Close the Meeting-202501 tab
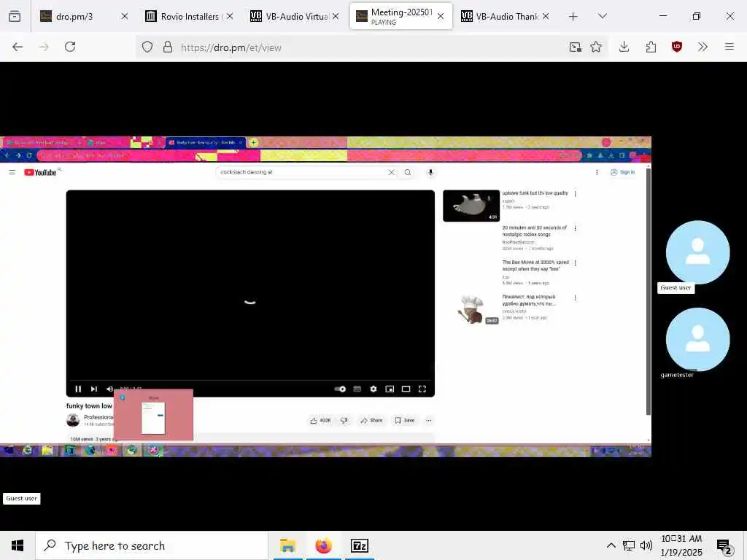Viewport: 747px width, 560px height. [x=441, y=16]
